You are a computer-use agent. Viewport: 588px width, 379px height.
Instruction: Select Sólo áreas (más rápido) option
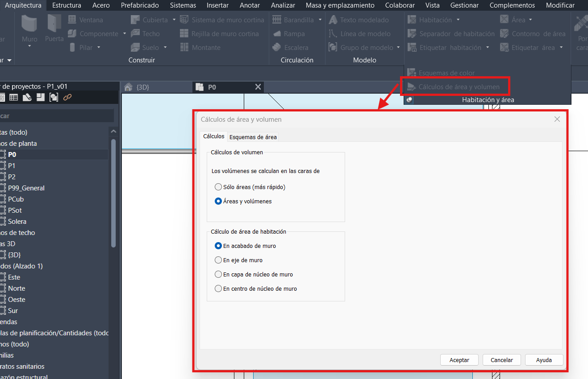coord(218,187)
